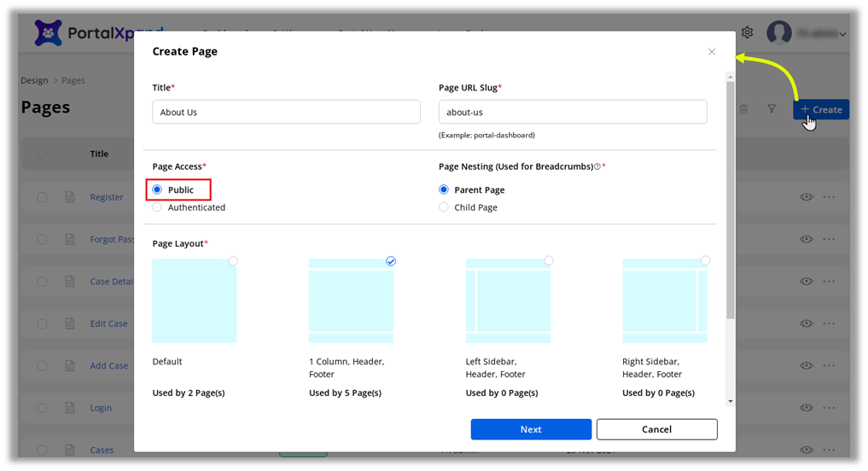Click the Page Nesting help icon
The width and height of the screenshot is (868, 471).
pos(597,166)
